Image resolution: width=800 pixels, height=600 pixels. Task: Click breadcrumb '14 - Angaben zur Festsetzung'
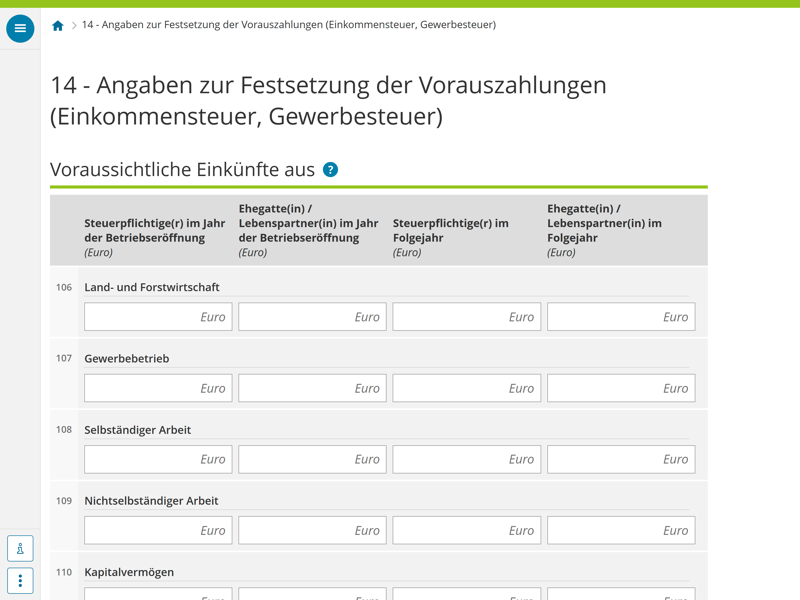[288, 25]
